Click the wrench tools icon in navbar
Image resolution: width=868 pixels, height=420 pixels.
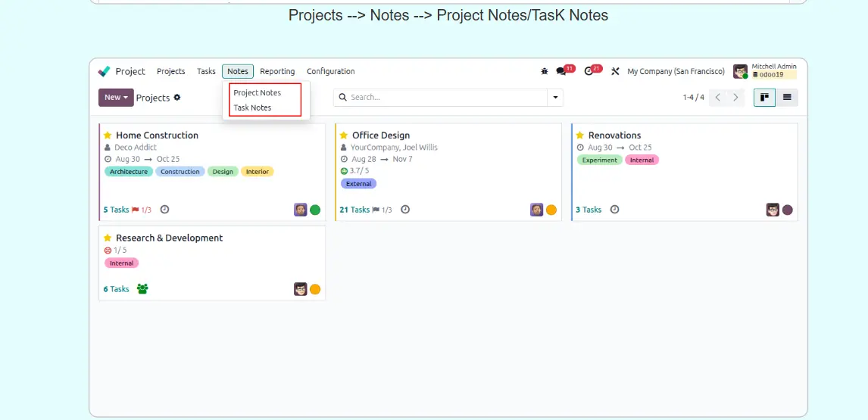615,71
